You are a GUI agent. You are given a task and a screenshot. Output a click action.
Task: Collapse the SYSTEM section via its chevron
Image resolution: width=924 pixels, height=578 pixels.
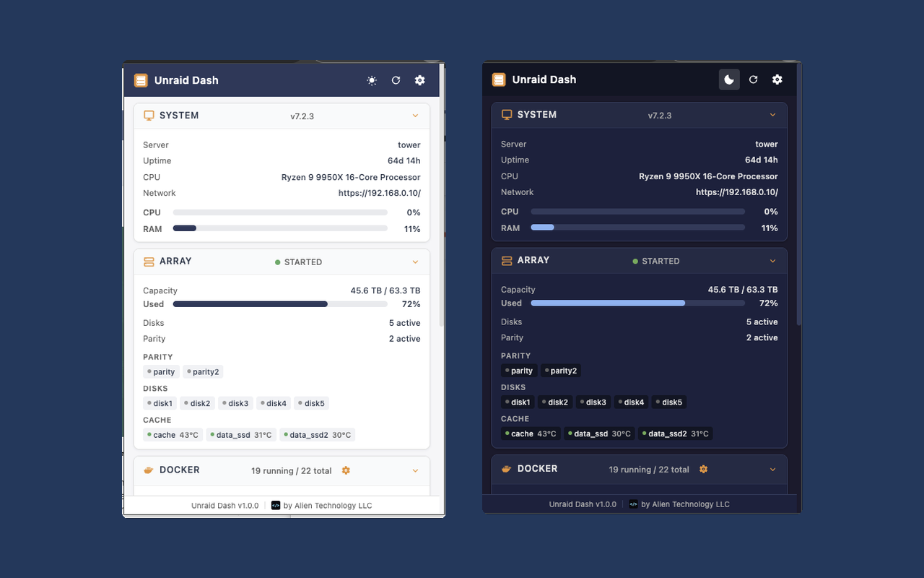(x=415, y=115)
